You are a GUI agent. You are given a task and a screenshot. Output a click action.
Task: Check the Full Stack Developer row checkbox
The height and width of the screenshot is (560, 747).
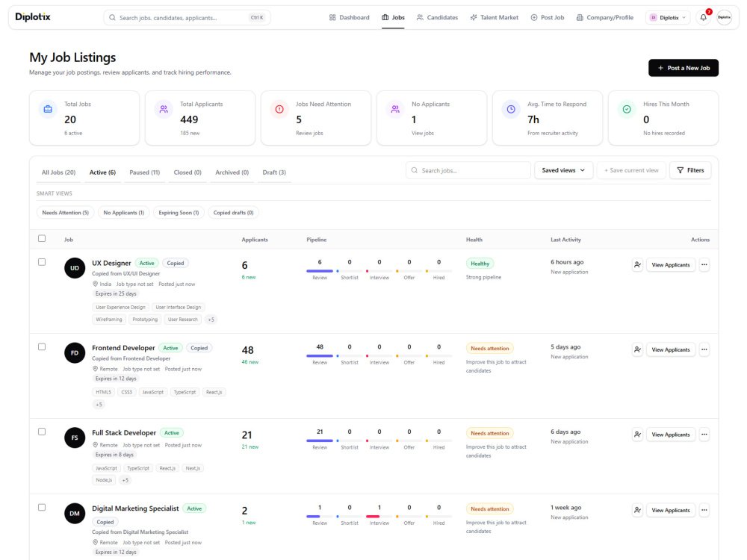(x=42, y=432)
